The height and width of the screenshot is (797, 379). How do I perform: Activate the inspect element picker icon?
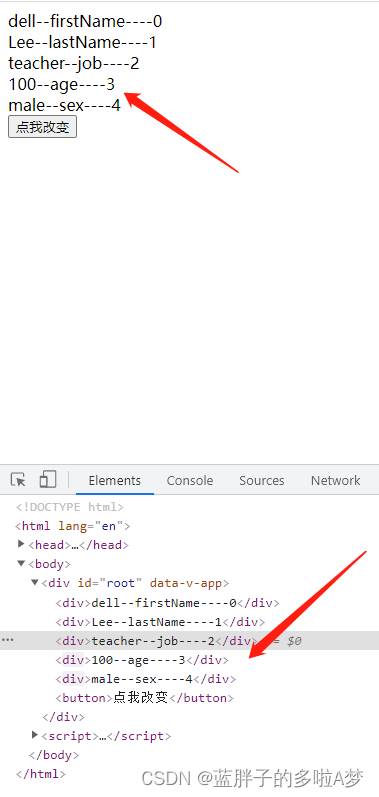(x=18, y=480)
